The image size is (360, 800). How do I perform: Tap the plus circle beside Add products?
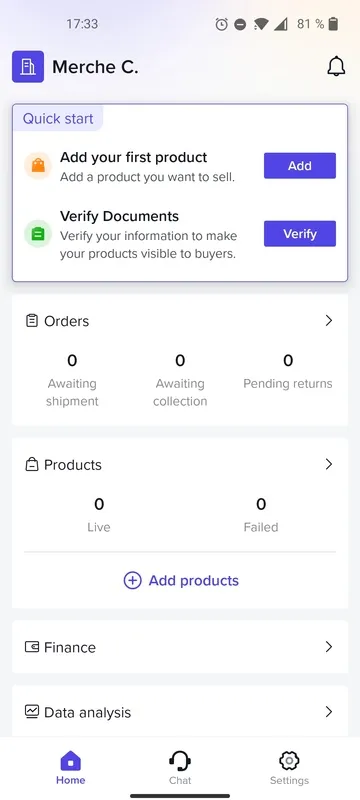point(133,581)
